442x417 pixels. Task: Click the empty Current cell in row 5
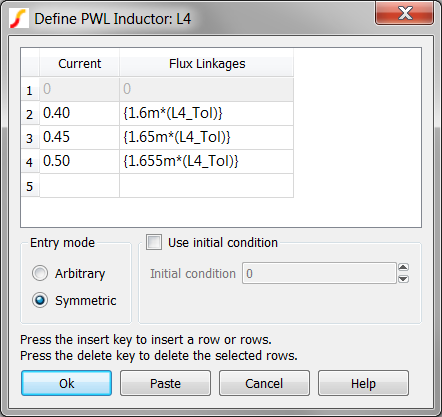coord(79,186)
